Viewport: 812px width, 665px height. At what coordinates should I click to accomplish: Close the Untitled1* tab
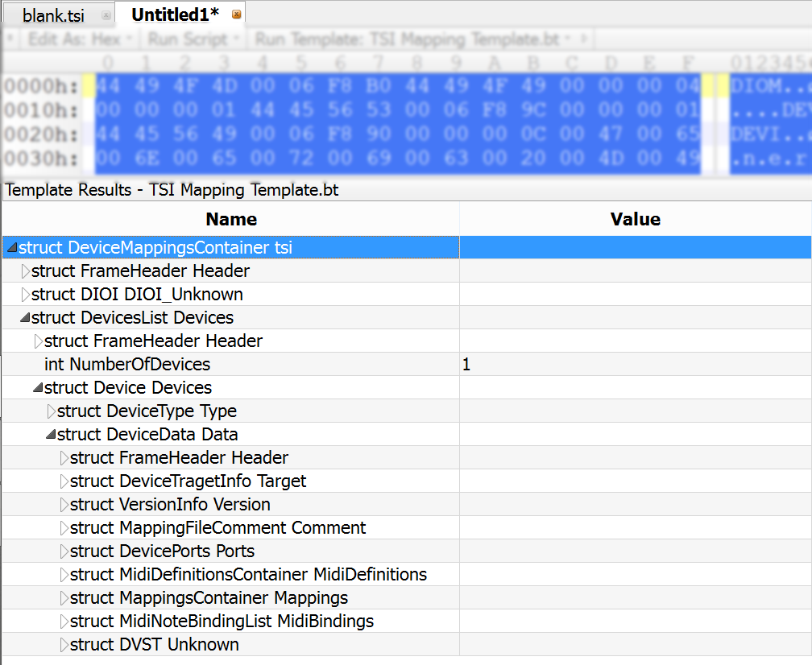236,14
